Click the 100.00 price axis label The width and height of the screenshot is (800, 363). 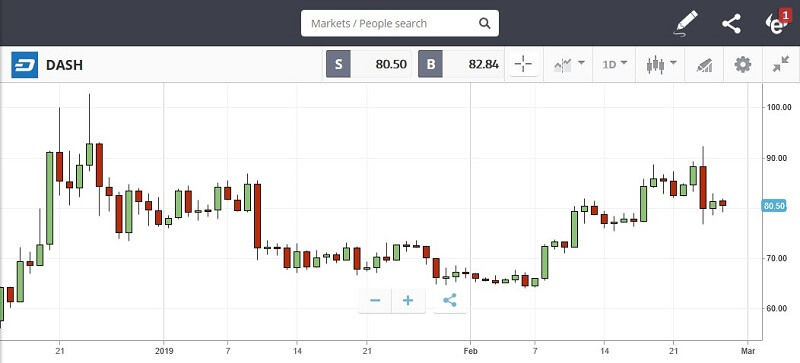[779, 107]
